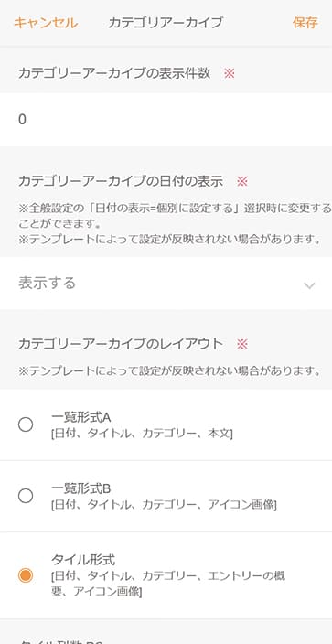
Task: Click the カテゴリーアーカイブのレイアウト heading
Action: tap(121, 344)
